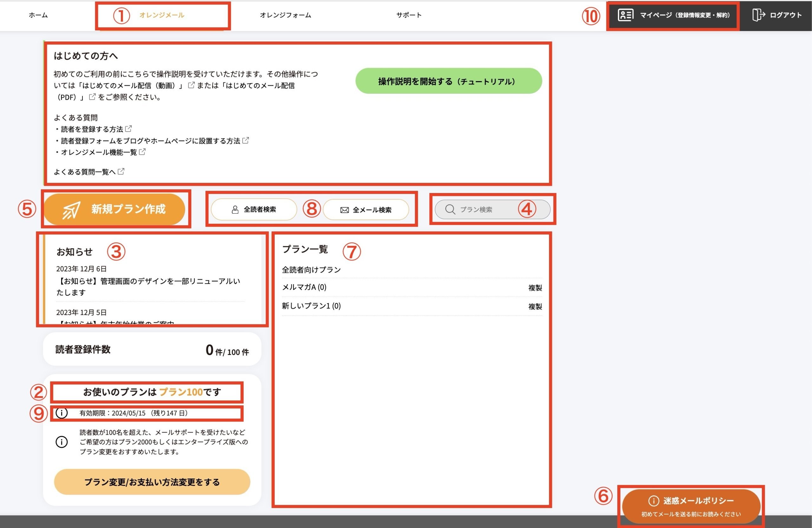Click the 読者登録件数 0件/100件 counter
This screenshot has height=528, width=812.
click(x=152, y=349)
